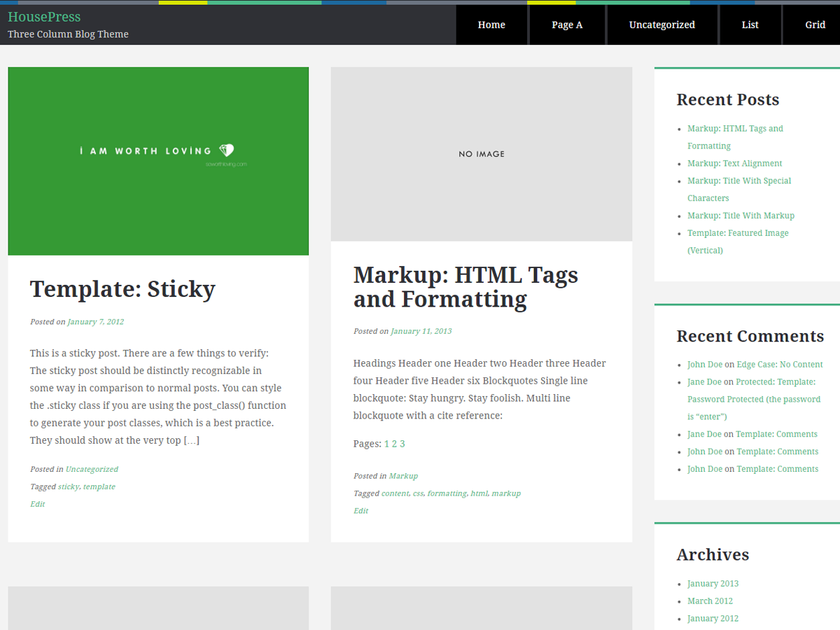Open 'Markup: Title With Markup' recent post
This screenshot has height=630, width=840.
coord(741,216)
